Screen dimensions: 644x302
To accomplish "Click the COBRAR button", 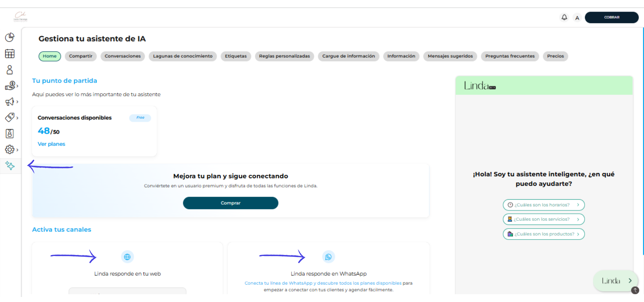I will [611, 17].
